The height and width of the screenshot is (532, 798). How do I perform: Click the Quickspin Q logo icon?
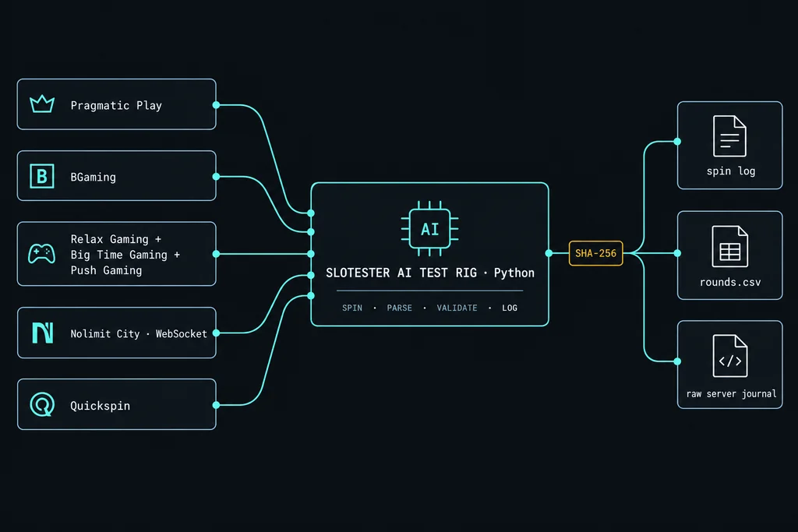(x=42, y=405)
